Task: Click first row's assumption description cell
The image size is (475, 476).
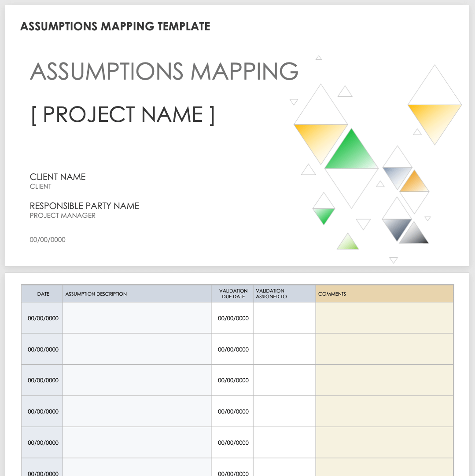Action: [x=137, y=318]
